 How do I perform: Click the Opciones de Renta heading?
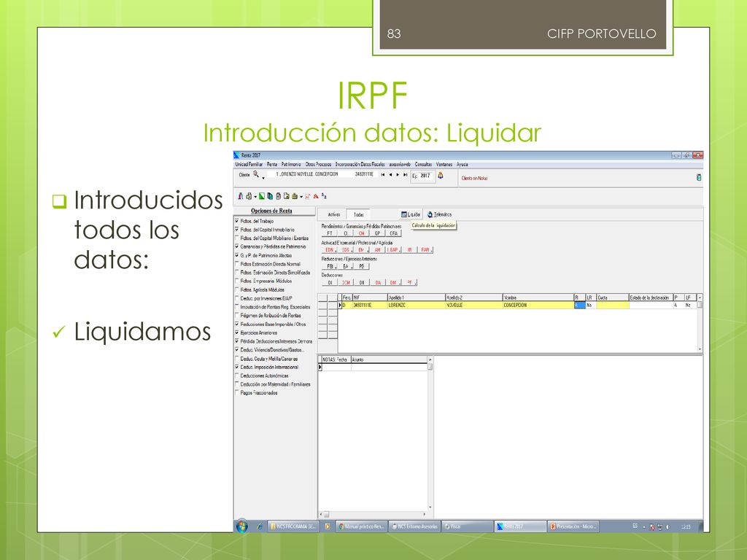point(271,211)
